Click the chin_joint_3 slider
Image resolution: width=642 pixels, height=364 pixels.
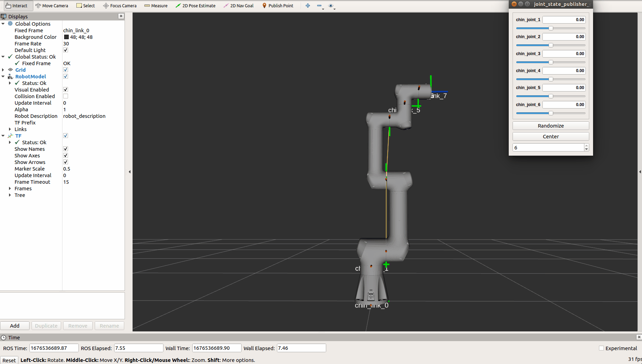coord(551,62)
